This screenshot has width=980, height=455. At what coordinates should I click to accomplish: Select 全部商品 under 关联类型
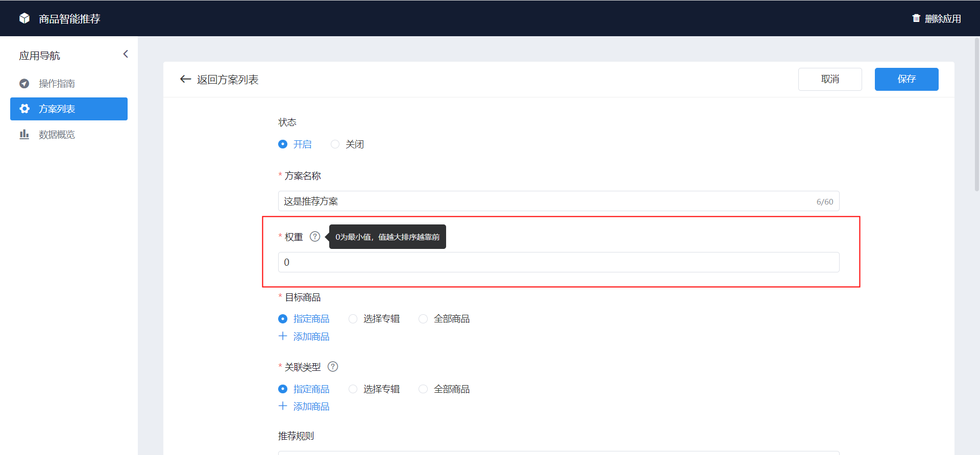(423, 389)
